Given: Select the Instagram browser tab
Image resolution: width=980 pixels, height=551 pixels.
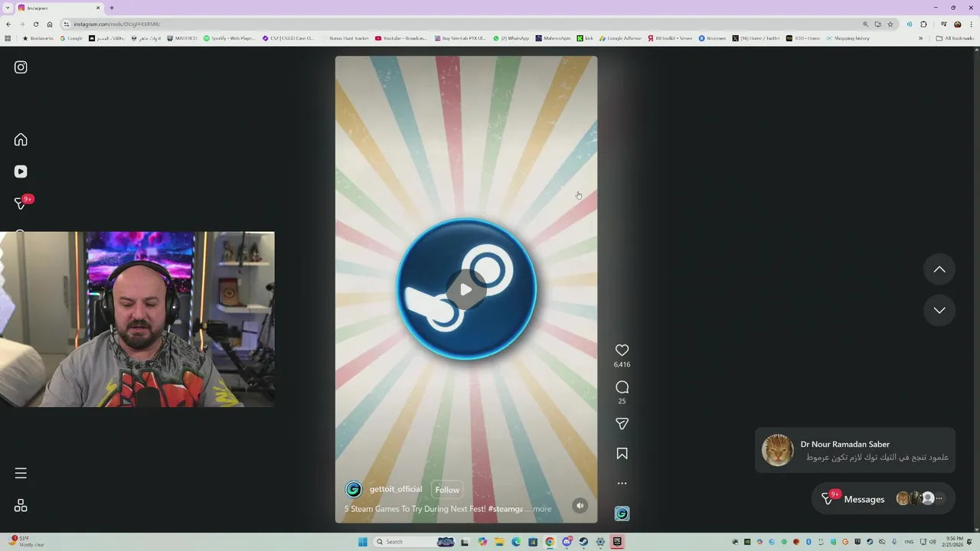Looking at the screenshot, I should pyautogui.click(x=59, y=8).
